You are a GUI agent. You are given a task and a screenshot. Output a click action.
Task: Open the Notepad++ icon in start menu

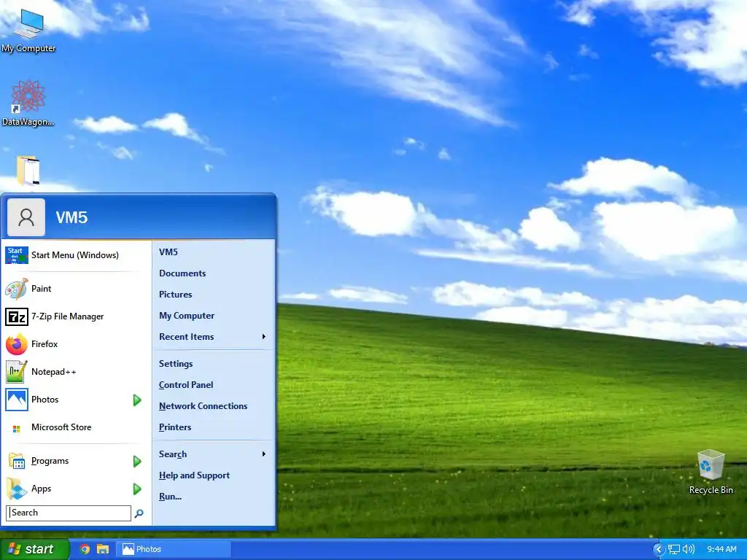pyautogui.click(x=16, y=372)
